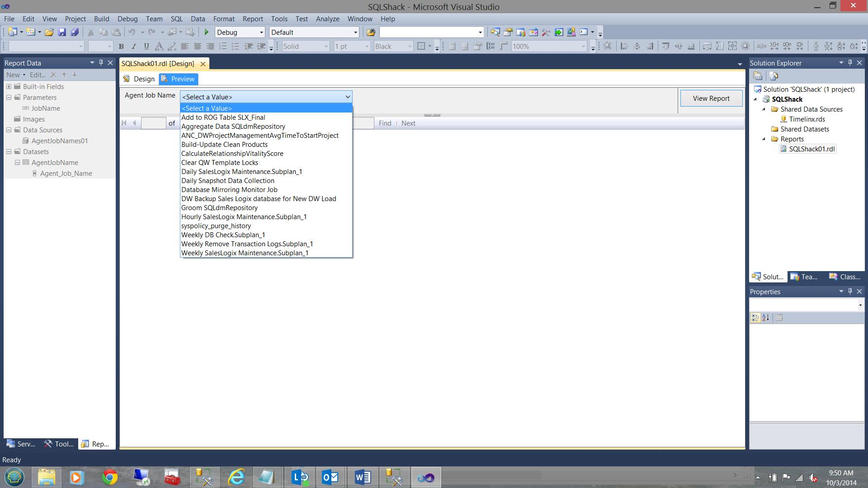The width and height of the screenshot is (868, 488).
Task: Toggle Categorized view in the Properties panel
Action: (x=755, y=318)
